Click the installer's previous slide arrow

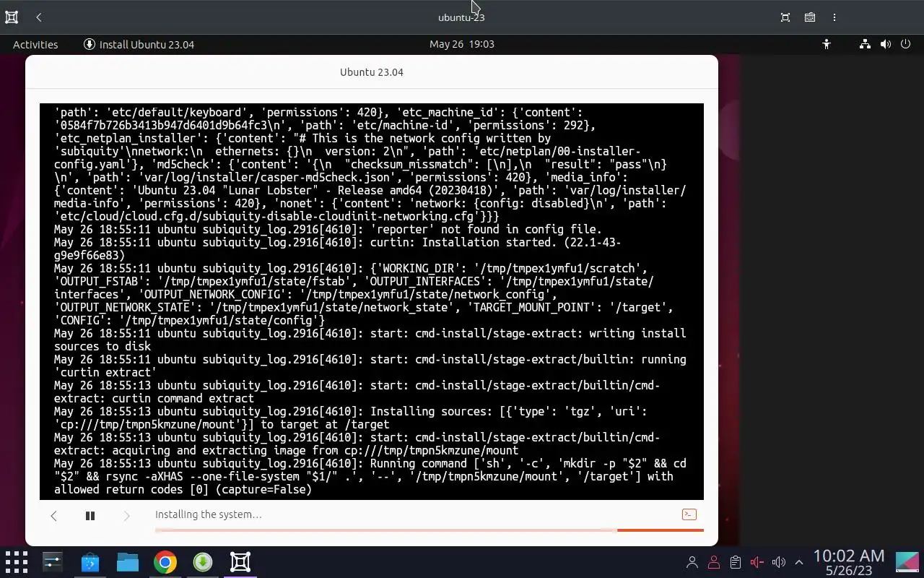tap(53, 516)
